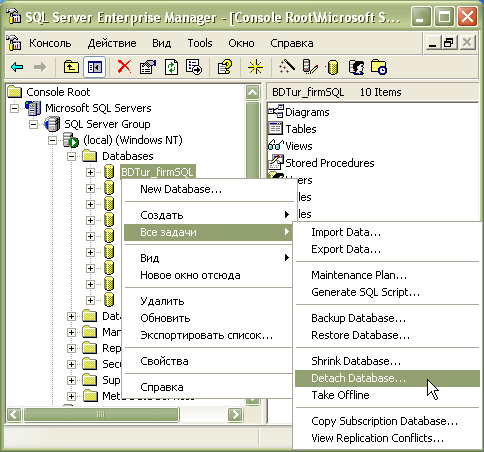Choose Новое окно отсюда
This screenshot has width=484, height=452.
pyautogui.click(x=208, y=275)
